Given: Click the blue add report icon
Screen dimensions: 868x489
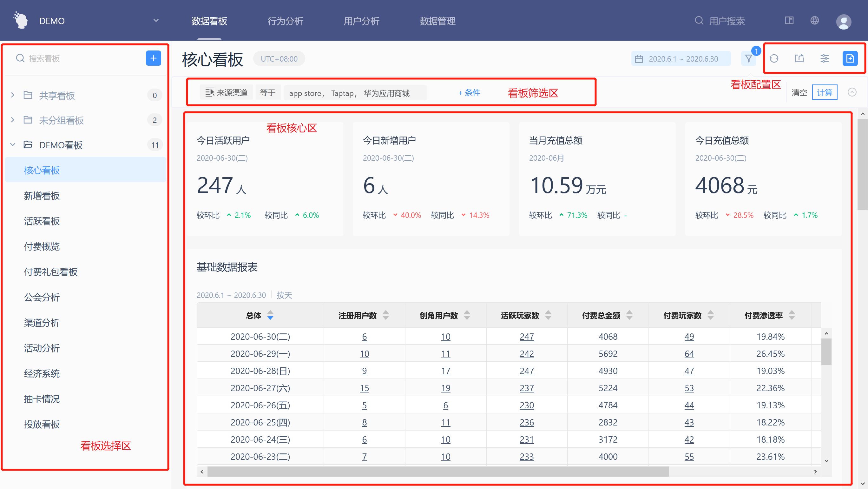Looking at the screenshot, I should [850, 59].
